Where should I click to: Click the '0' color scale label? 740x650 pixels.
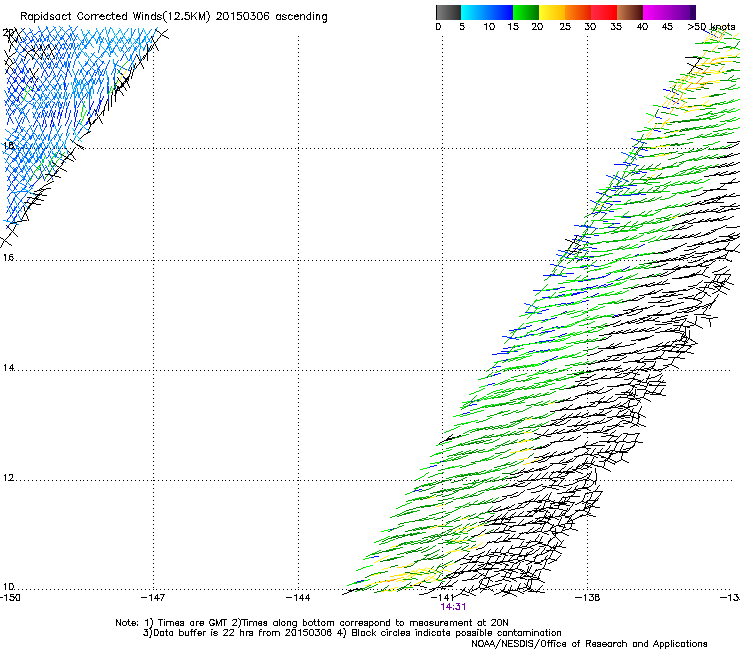pyautogui.click(x=438, y=27)
